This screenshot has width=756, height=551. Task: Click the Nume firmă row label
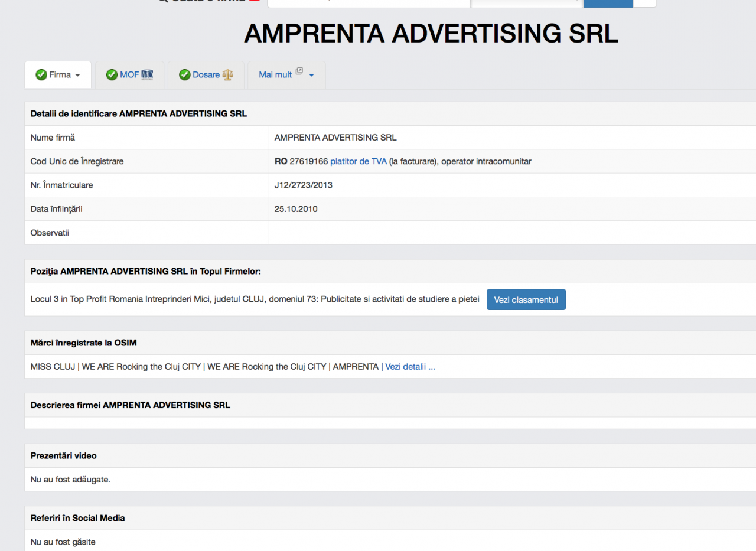(53, 138)
